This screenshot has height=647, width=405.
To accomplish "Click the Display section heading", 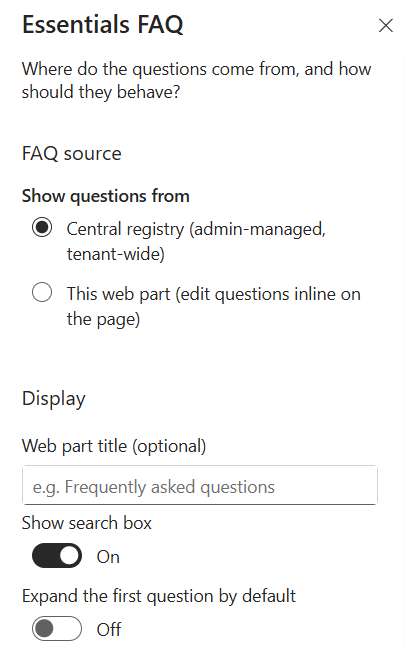I will tap(54, 399).
